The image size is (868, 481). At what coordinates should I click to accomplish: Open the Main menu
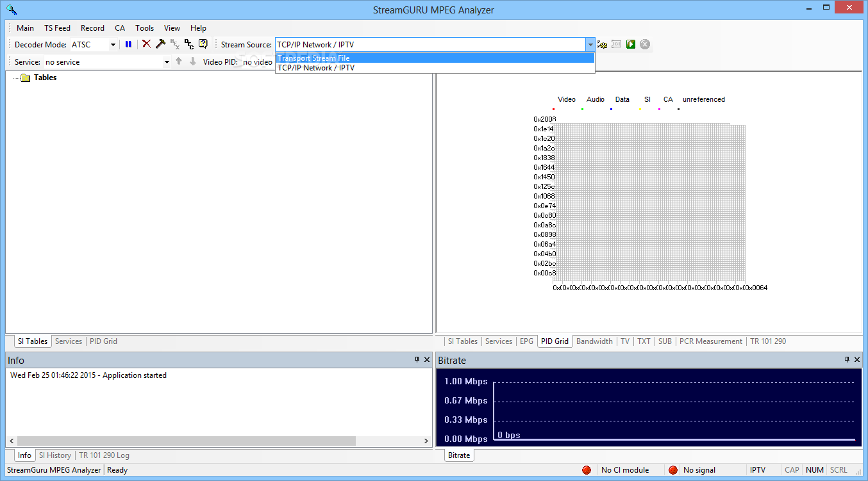[26, 28]
